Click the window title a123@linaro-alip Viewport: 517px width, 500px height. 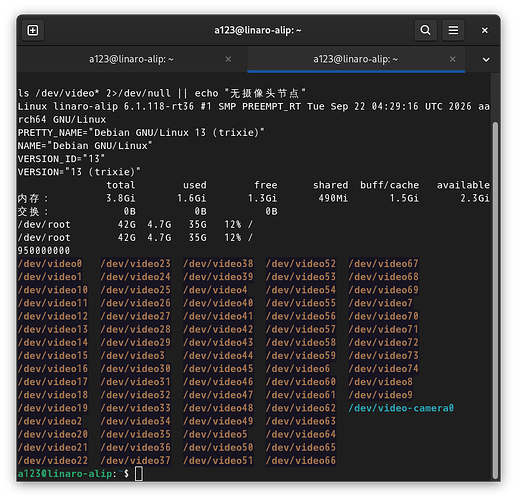tap(258, 30)
